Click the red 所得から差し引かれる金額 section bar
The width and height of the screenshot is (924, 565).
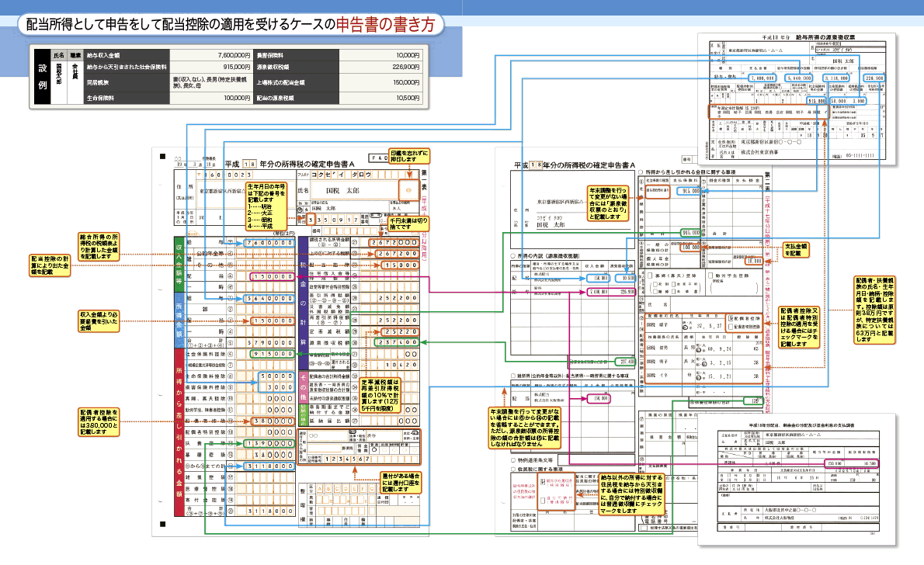[x=179, y=432]
